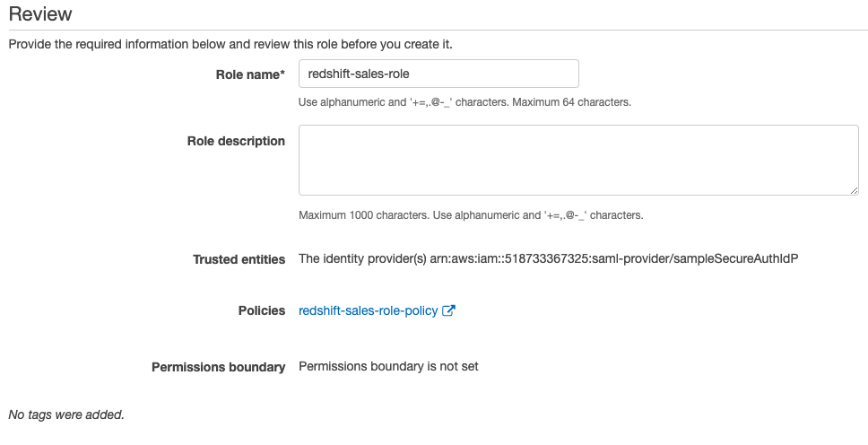Image resolution: width=868 pixels, height=445 pixels.
Task: Click the required asterisk after Role name
Action: (x=282, y=74)
